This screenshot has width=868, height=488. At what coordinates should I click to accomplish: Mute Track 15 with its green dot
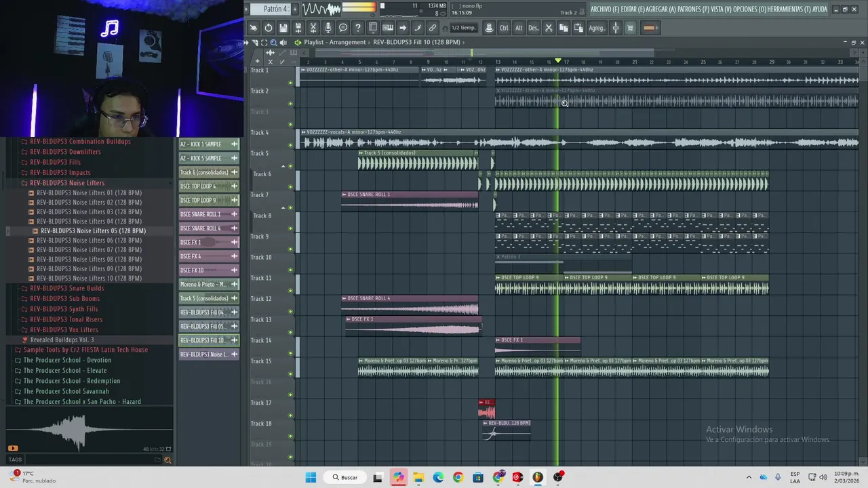click(291, 374)
